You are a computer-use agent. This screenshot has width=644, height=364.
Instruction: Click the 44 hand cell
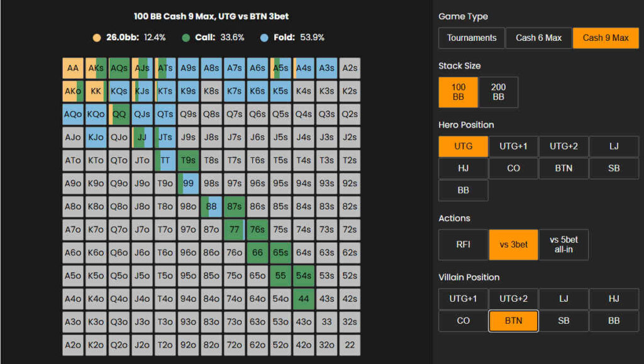pos(304,299)
